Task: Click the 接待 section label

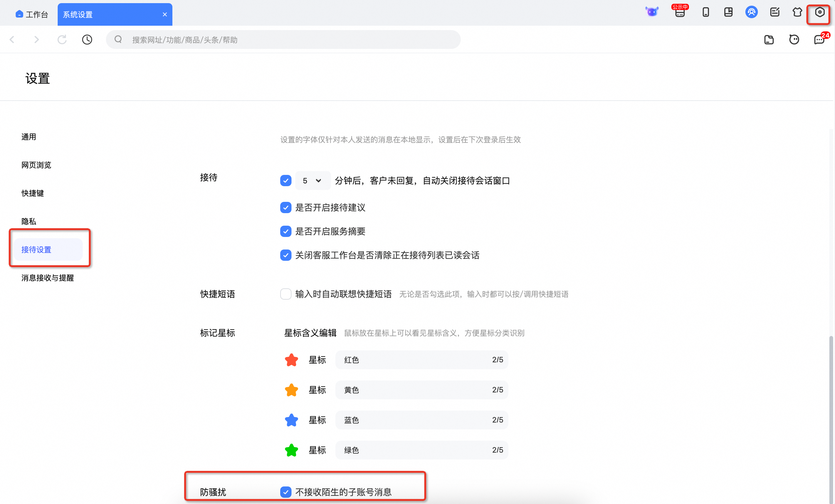Action: [x=208, y=178]
